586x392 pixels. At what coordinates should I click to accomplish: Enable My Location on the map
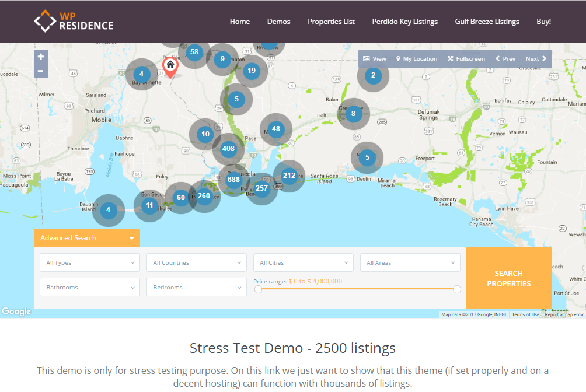pyautogui.click(x=416, y=59)
